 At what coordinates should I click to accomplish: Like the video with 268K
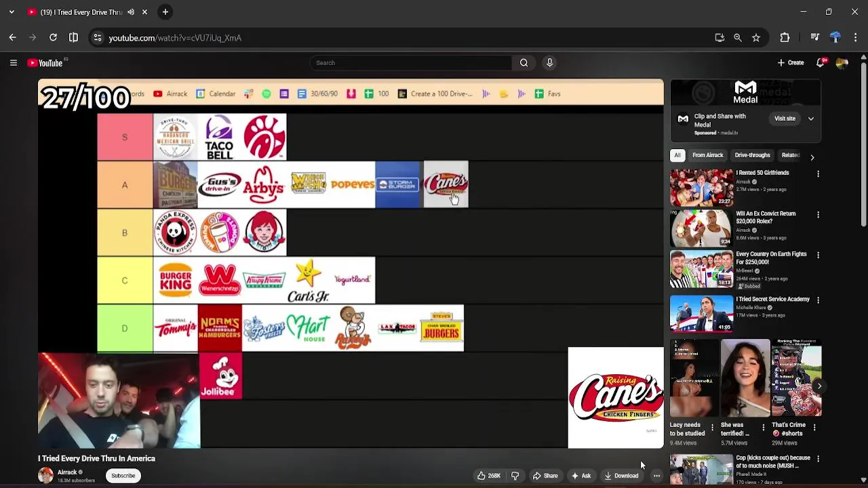tap(488, 476)
